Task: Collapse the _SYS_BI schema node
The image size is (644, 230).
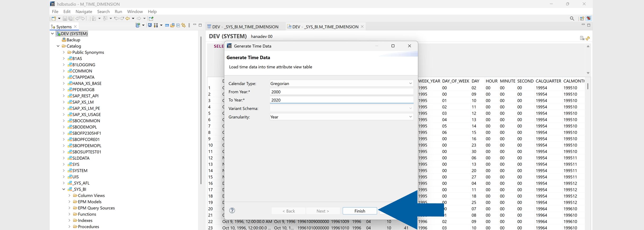Action: 64,189
